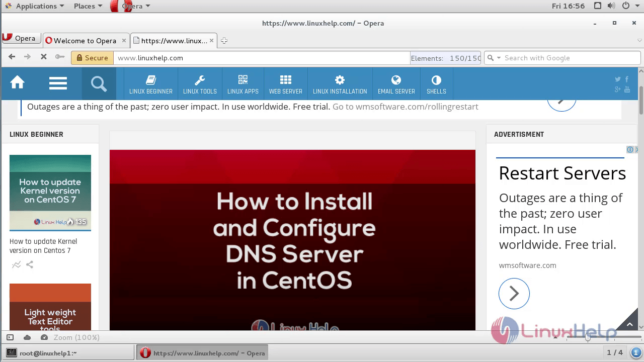Open the Shells category
The image size is (644, 362).
click(436, 84)
